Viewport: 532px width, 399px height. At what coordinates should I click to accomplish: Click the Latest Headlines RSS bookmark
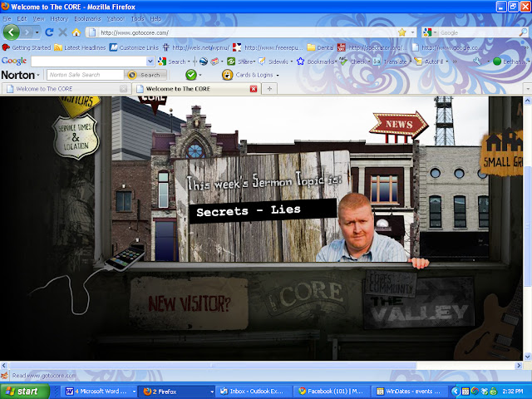[80, 47]
